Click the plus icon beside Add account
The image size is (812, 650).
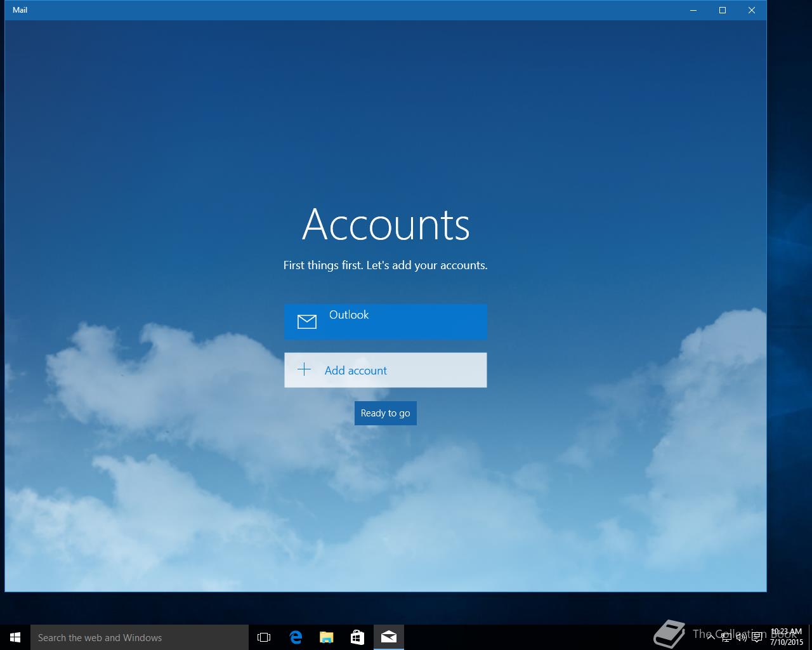click(x=304, y=369)
